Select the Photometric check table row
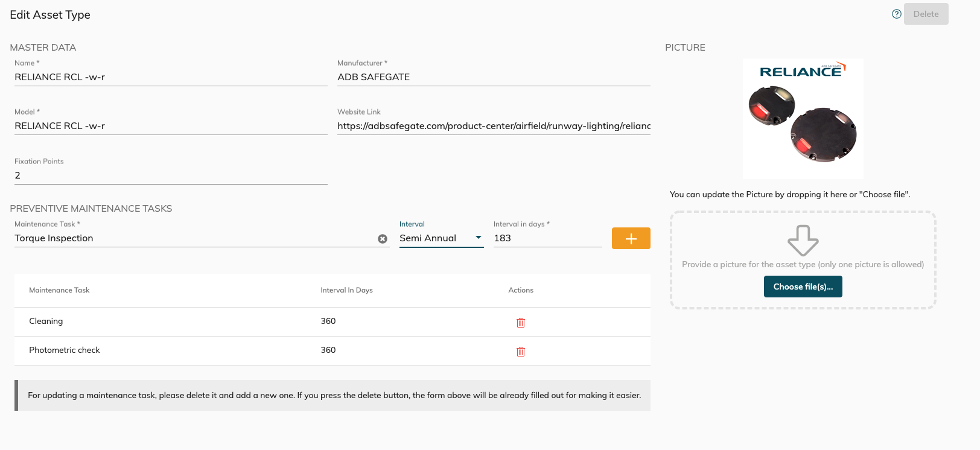Viewport: 980px width, 450px height. [x=181, y=350]
